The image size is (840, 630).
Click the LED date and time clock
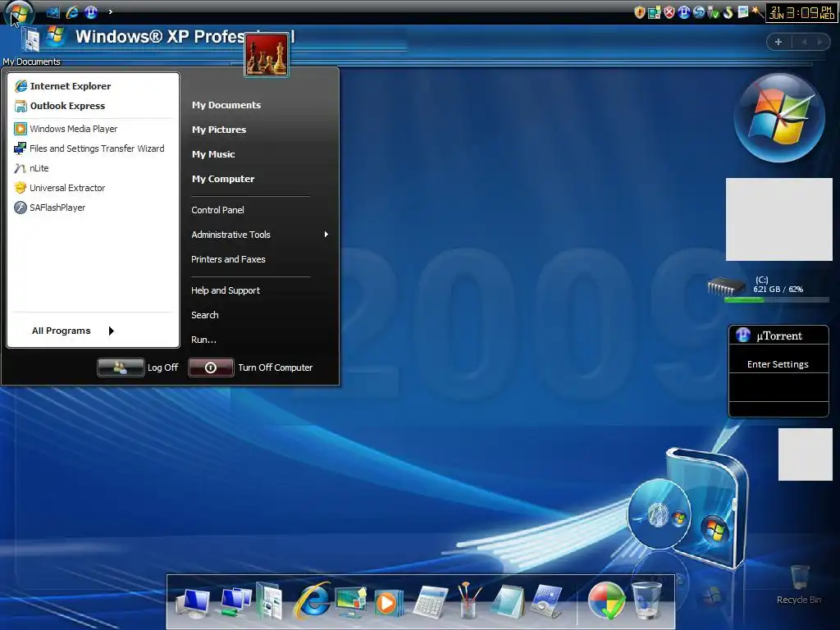coord(801,12)
